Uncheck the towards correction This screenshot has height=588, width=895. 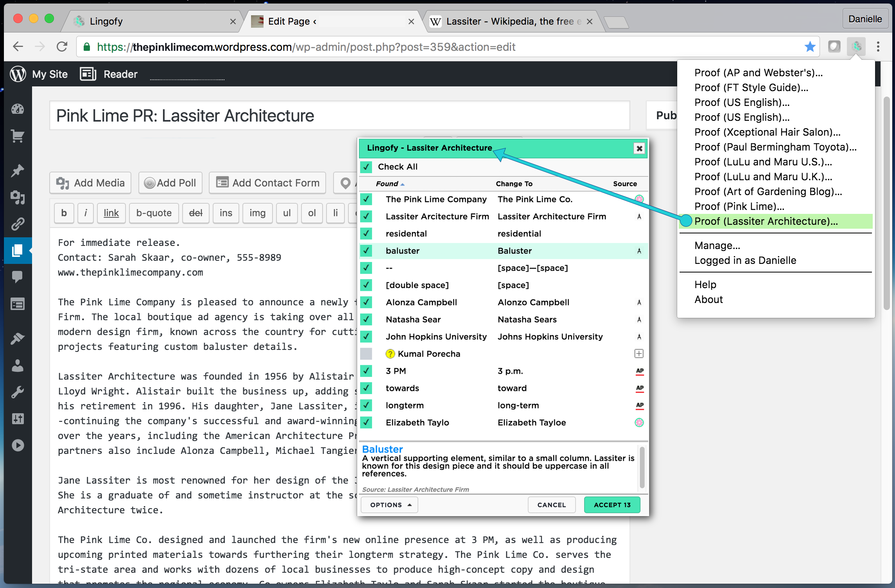pos(366,388)
